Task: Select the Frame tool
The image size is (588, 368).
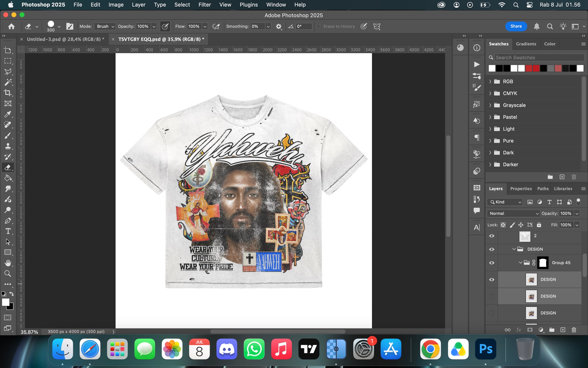Action: coord(8,103)
